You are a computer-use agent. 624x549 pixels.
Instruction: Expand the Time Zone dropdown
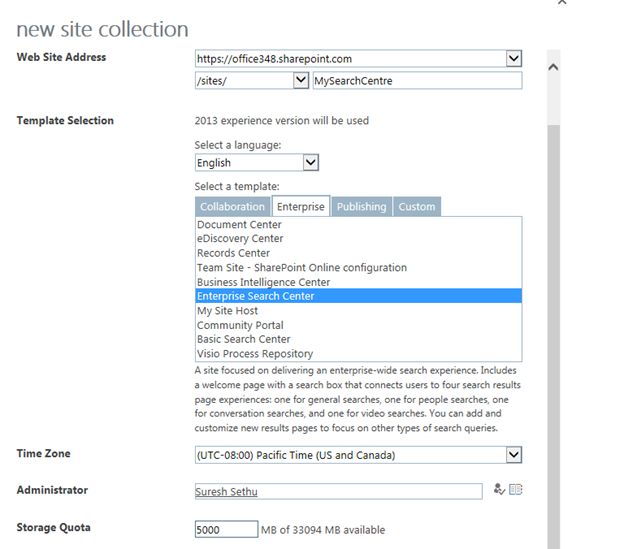point(514,455)
